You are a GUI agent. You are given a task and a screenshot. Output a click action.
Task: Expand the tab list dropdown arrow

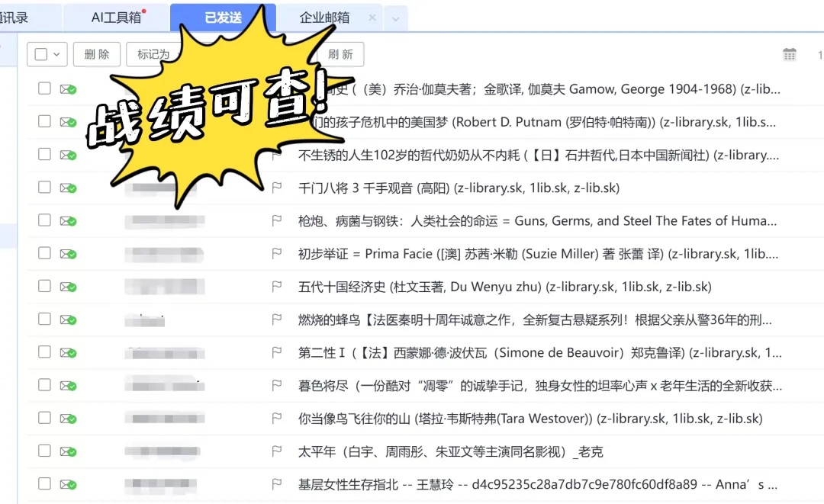pyautogui.click(x=396, y=19)
